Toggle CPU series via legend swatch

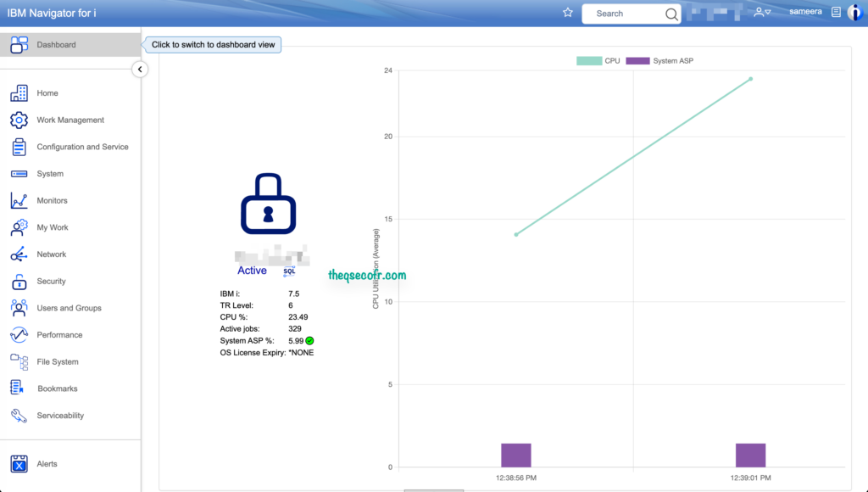[589, 61]
